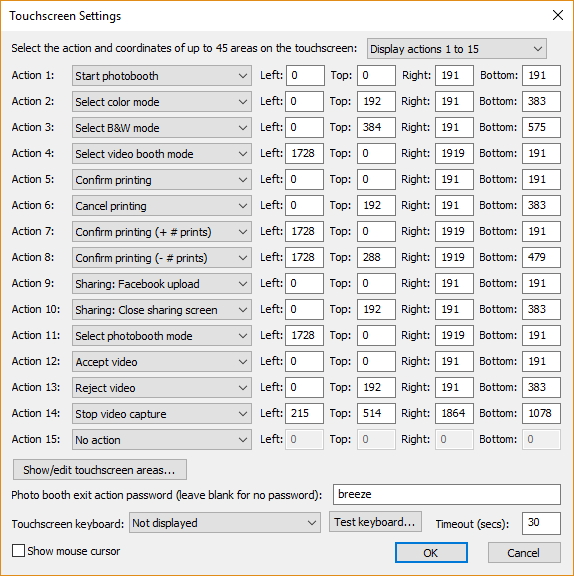Open Action 2 'Select color mode' dropdown
The height and width of the screenshot is (576, 574).
pos(162,102)
